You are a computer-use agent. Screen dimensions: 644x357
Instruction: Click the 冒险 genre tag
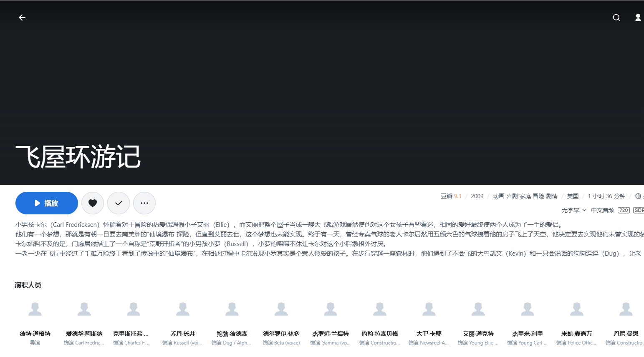point(539,196)
